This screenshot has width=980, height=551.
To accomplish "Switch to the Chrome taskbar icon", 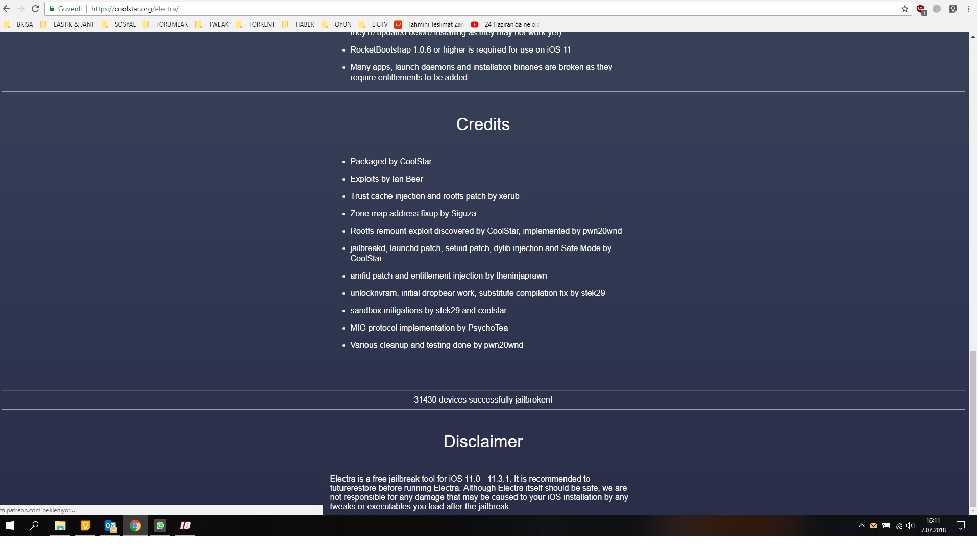I will (x=135, y=525).
